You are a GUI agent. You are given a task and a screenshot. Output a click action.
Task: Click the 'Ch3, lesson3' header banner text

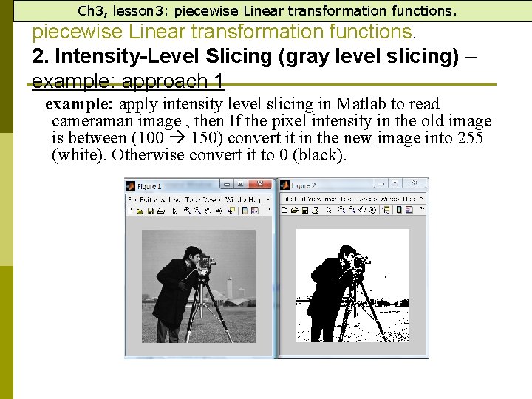click(x=267, y=11)
